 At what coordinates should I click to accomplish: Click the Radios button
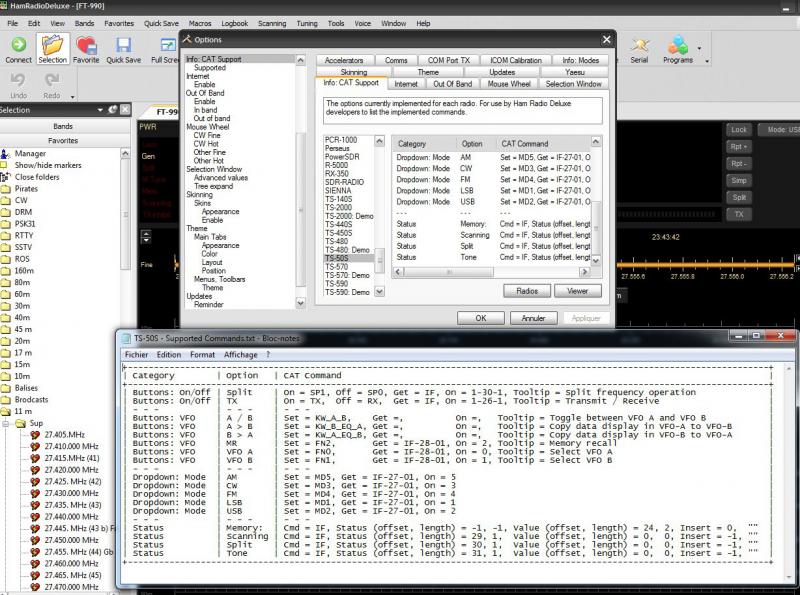(x=527, y=291)
